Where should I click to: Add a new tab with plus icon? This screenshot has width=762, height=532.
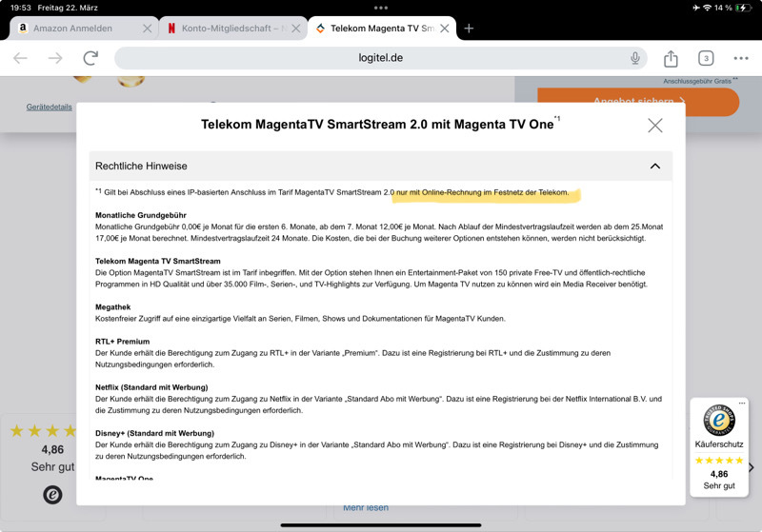pyautogui.click(x=469, y=29)
